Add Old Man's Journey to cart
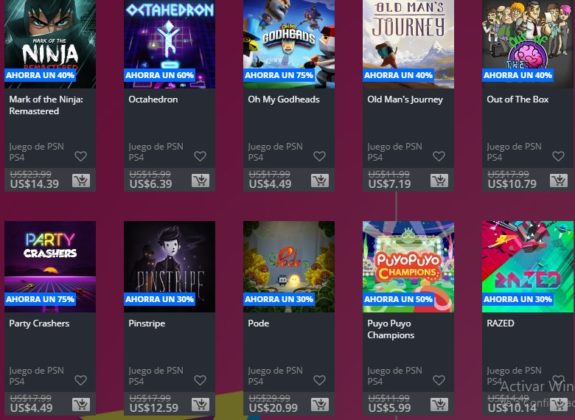Image resolution: width=575 pixels, height=420 pixels. pos(439,180)
